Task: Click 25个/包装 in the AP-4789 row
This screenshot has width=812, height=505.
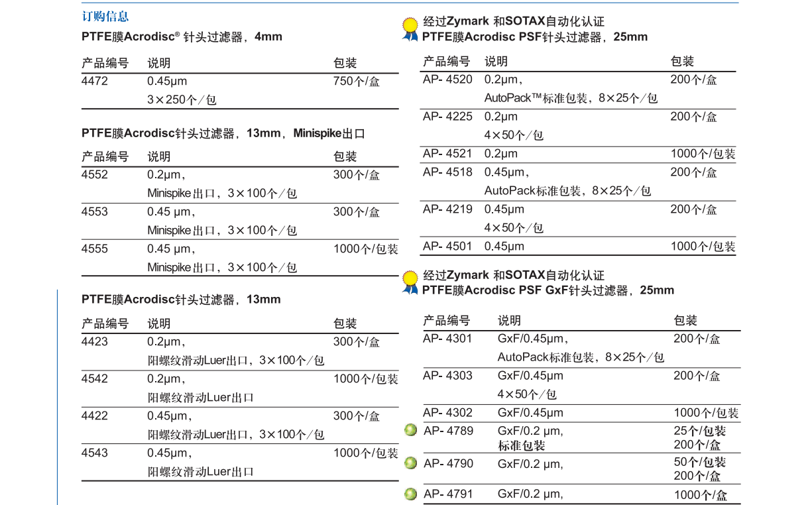Action: [x=700, y=431]
